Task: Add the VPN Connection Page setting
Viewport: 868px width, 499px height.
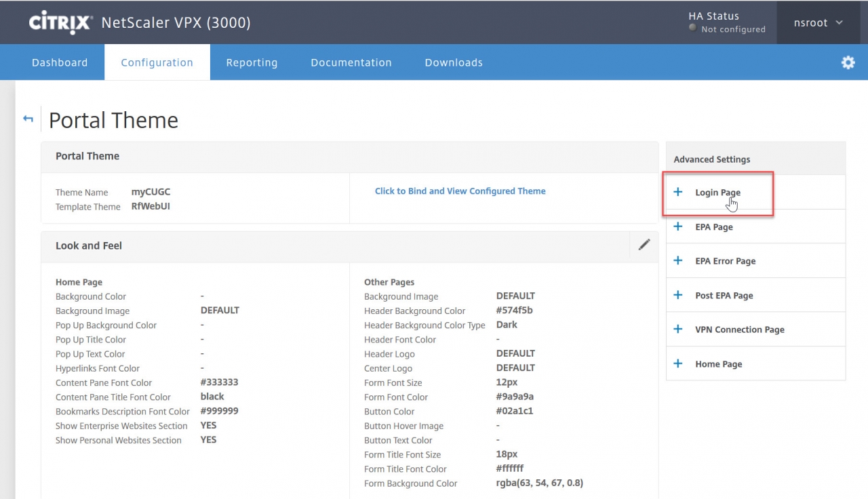Action: coord(755,330)
